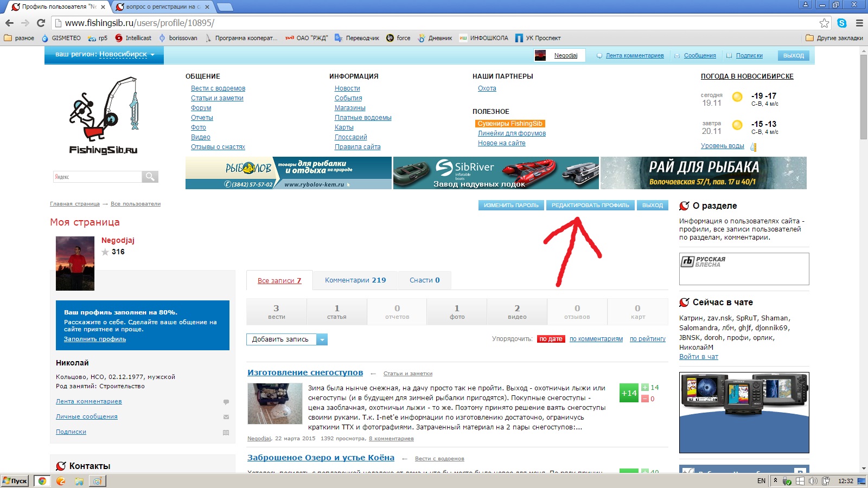Viewport: 868px width, 488px height.
Task: Click the FishingSib.ru logo
Action: (x=104, y=117)
